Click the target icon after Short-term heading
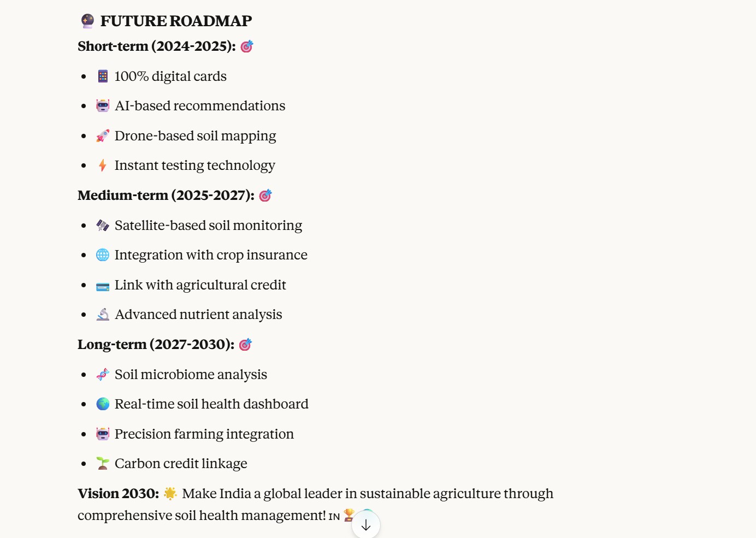Viewport: 756px width, 538px height. coord(247,46)
